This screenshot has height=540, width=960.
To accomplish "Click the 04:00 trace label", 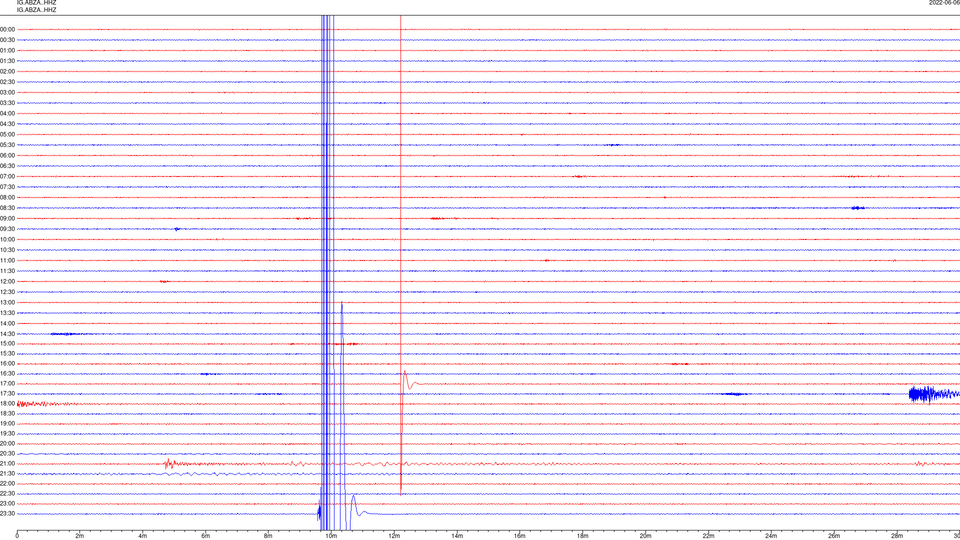I will pos(7,113).
